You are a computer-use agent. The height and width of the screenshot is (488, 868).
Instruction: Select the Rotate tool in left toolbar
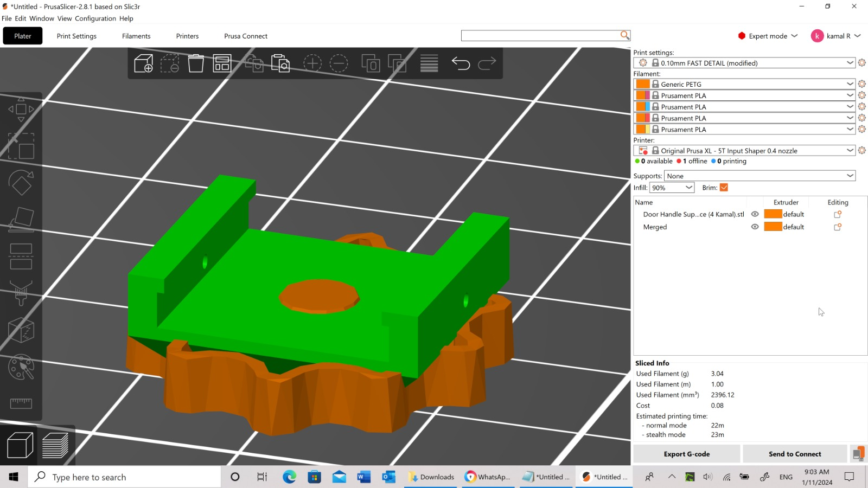(21, 183)
